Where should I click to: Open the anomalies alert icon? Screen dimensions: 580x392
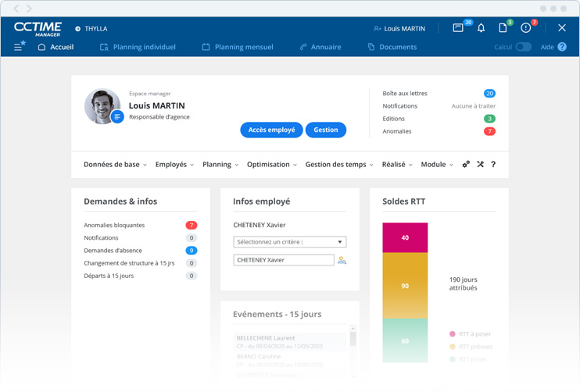click(525, 28)
